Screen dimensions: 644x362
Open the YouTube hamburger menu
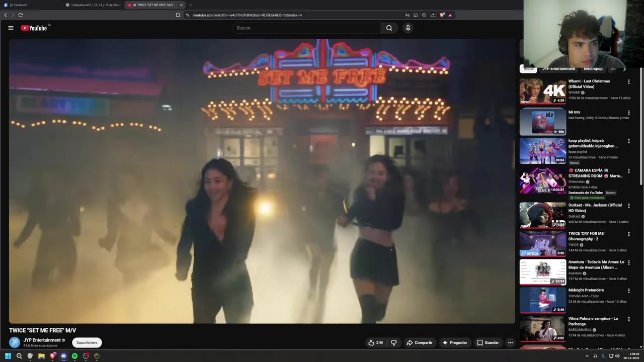click(11, 28)
